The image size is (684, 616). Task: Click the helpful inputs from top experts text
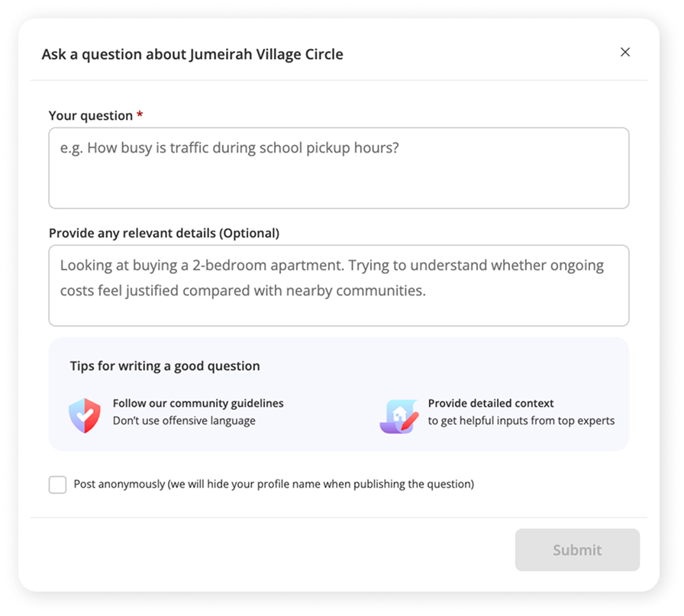(521, 421)
